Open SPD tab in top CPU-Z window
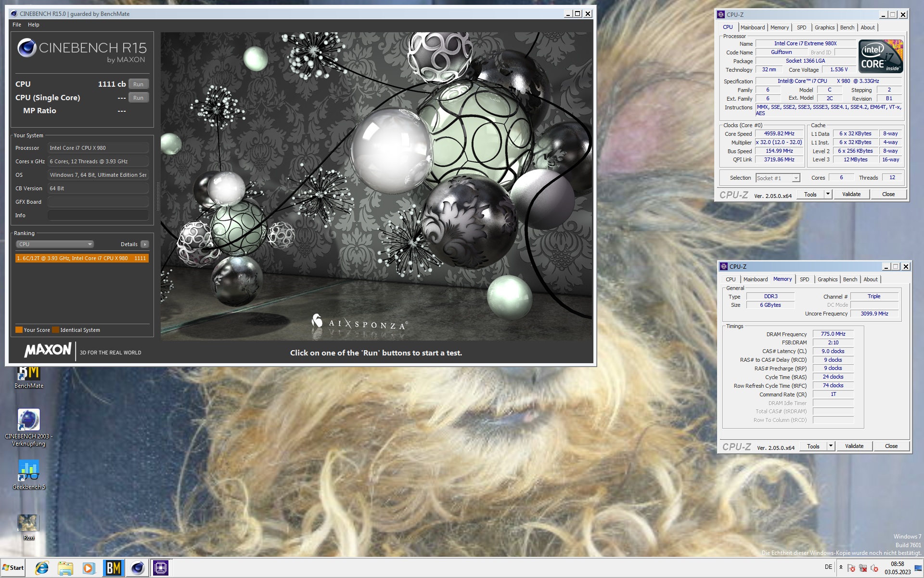This screenshot has width=924, height=578. [802, 27]
